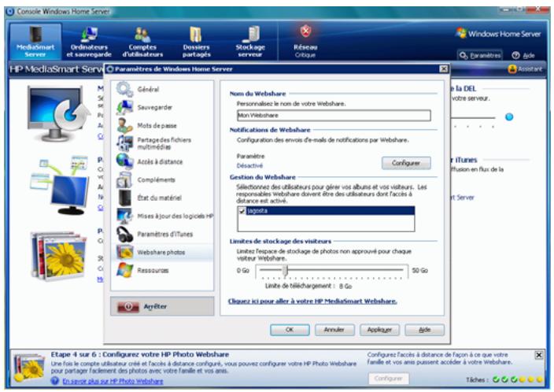The width and height of the screenshot is (554, 392).
Task: Open Paramètres d'iTunes headphones icon
Action: click(x=124, y=234)
